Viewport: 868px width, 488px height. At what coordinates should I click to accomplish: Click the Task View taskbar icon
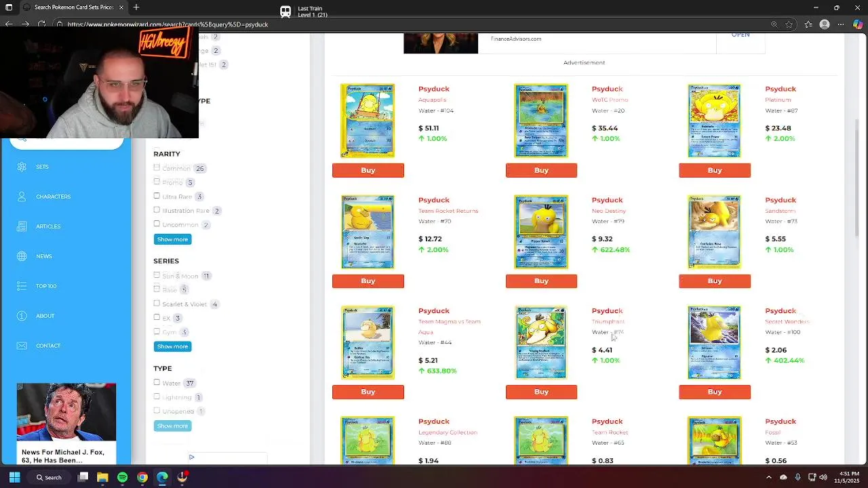pyautogui.click(x=83, y=477)
